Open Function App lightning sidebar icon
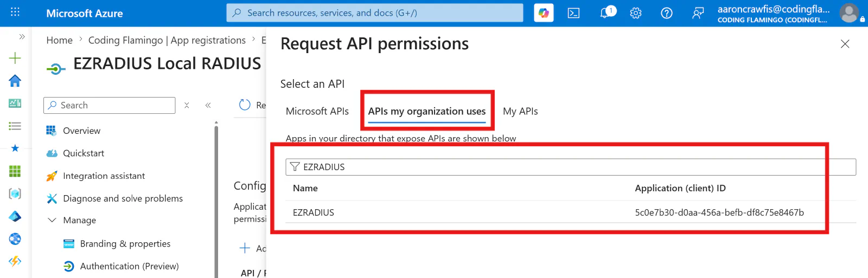The image size is (868, 278). pos(15,261)
